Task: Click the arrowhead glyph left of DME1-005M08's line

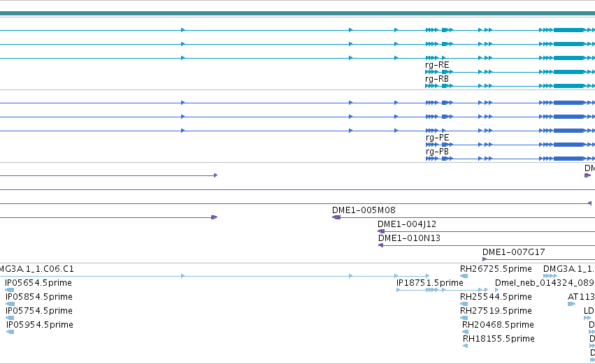Action: [x=336, y=217]
